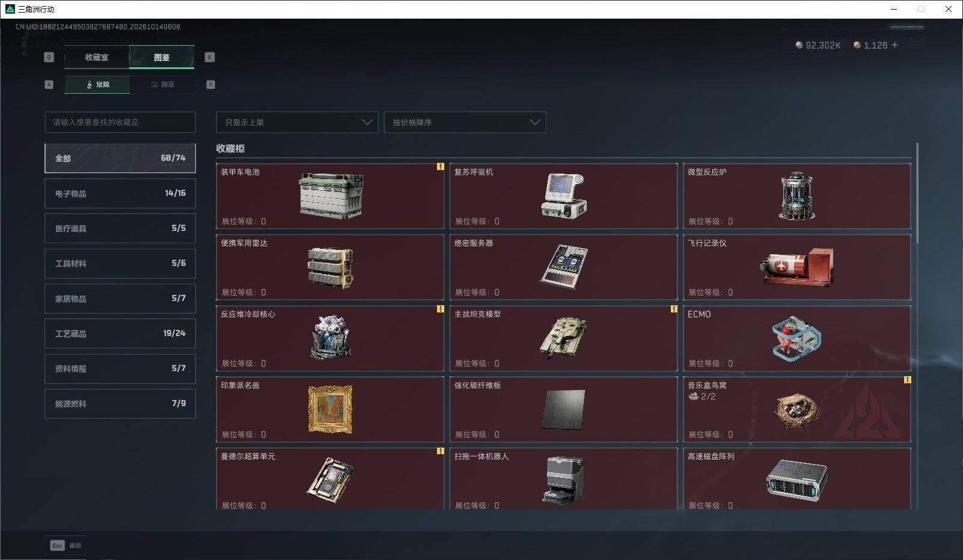Select the 主战坦克模型 tank icon
Image resolution: width=963 pixels, height=560 pixels.
pyautogui.click(x=563, y=338)
